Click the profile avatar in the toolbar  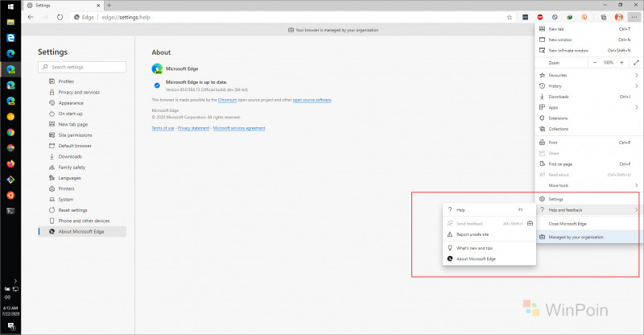[x=618, y=17]
